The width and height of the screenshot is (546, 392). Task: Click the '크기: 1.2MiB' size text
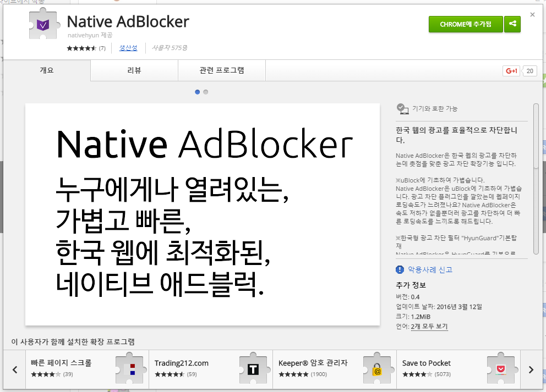(413, 317)
